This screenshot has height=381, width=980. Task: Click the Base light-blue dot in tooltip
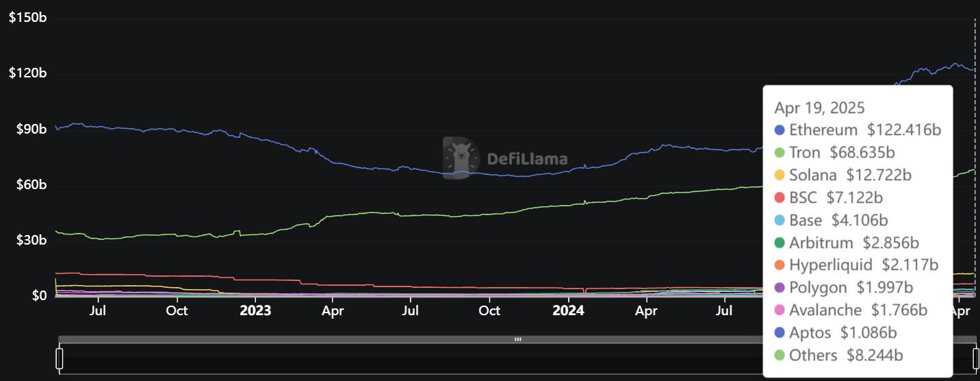coord(779,221)
